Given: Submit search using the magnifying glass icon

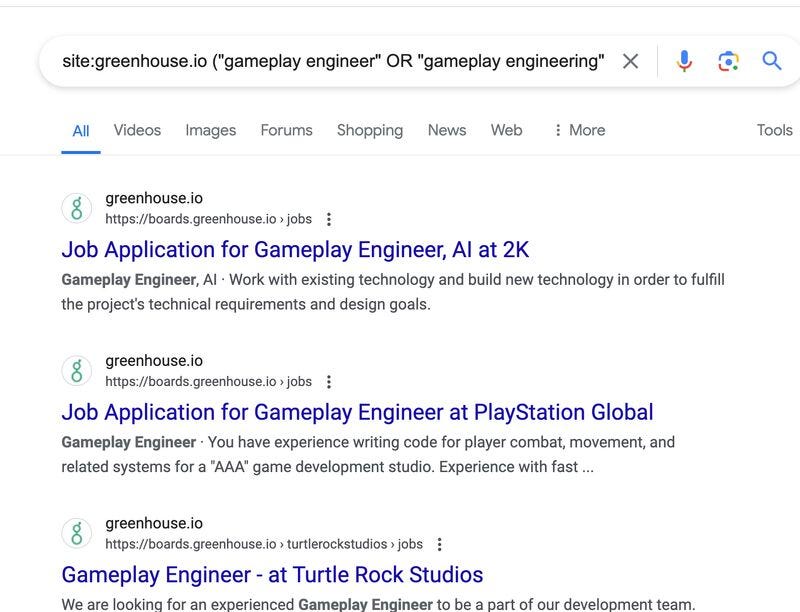Looking at the screenshot, I should pyautogui.click(x=772, y=61).
